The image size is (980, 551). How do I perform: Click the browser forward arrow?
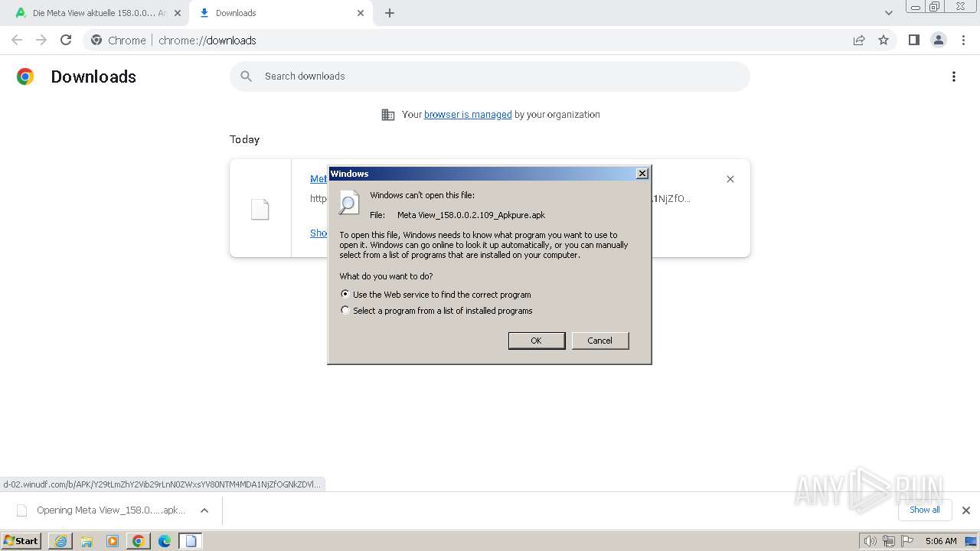tap(41, 40)
